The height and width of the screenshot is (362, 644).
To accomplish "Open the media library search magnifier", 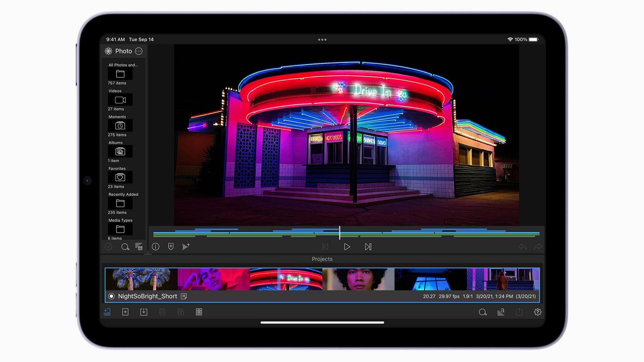I will (125, 247).
